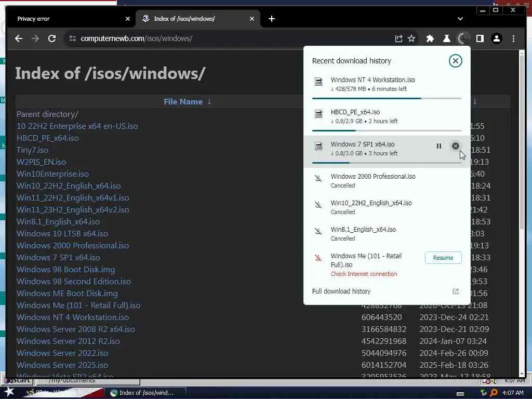Click the share page icon

[x=398, y=38]
